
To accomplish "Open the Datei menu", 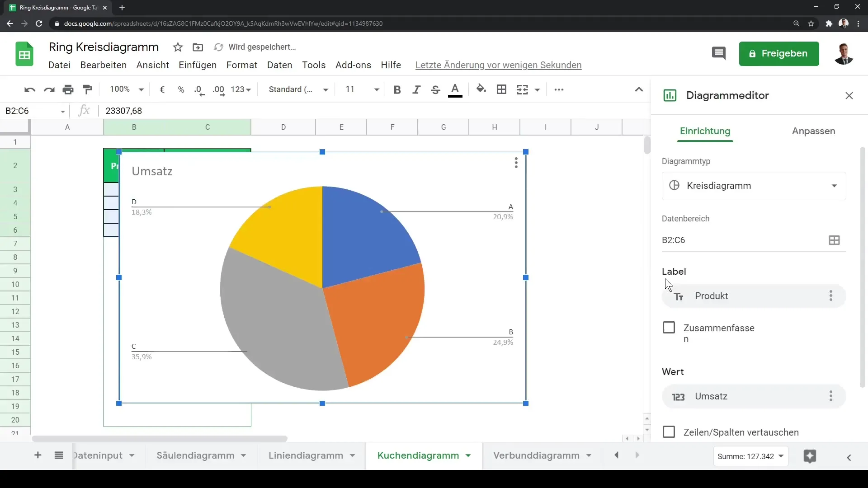I will click(x=59, y=65).
